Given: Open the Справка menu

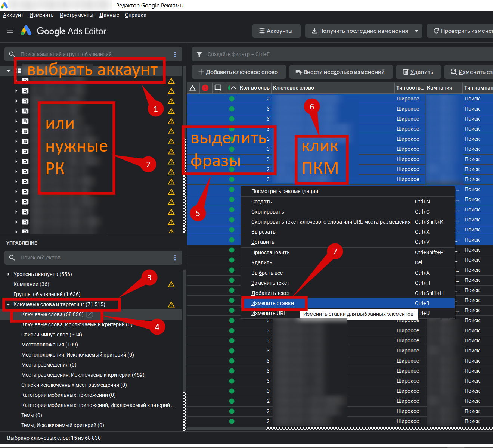Looking at the screenshot, I should click(x=136, y=15).
